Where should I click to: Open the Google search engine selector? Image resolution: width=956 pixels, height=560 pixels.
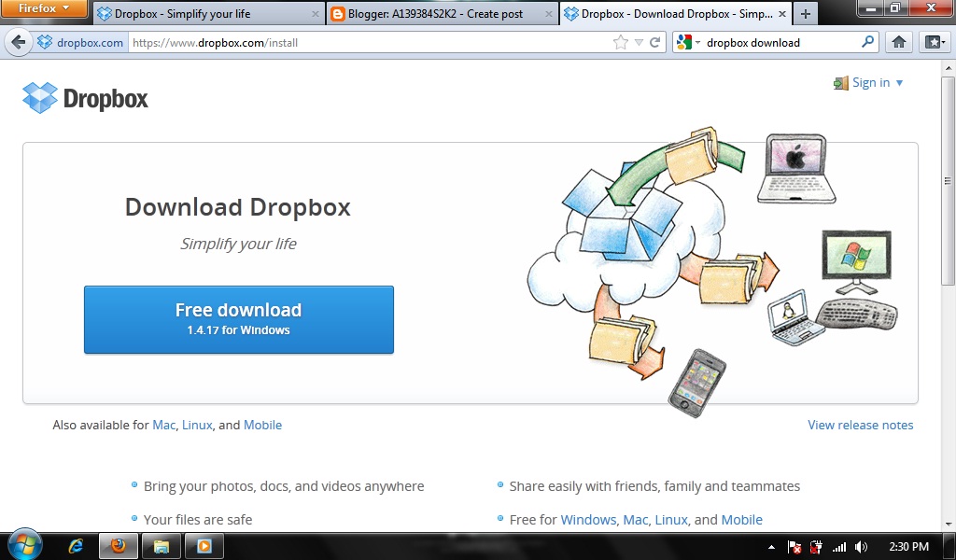click(x=688, y=42)
